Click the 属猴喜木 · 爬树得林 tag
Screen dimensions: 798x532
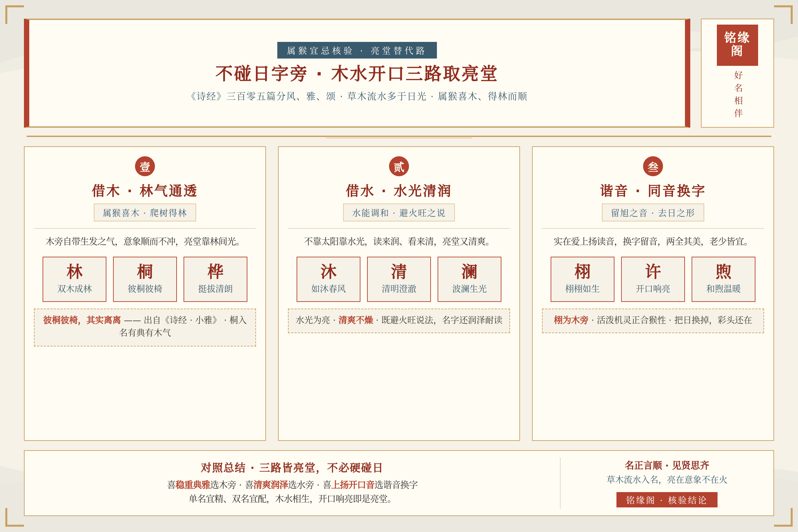pyautogui.click(x=145, y=212)
